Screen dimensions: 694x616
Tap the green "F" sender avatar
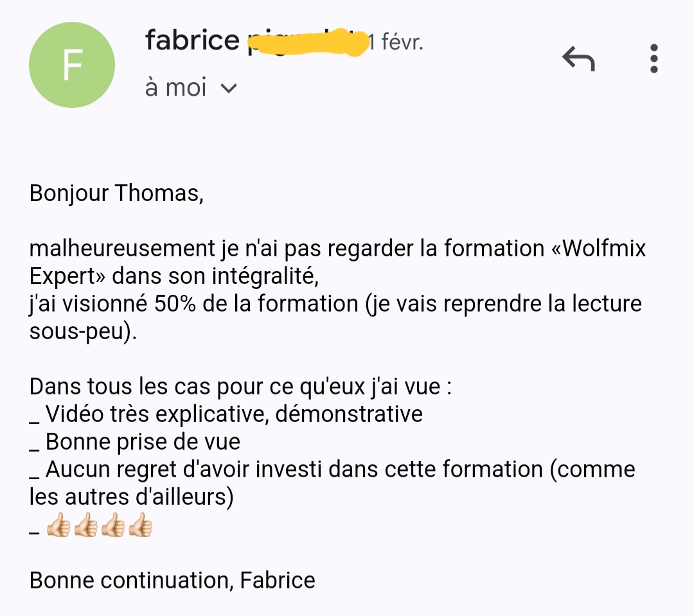[72, 66]
